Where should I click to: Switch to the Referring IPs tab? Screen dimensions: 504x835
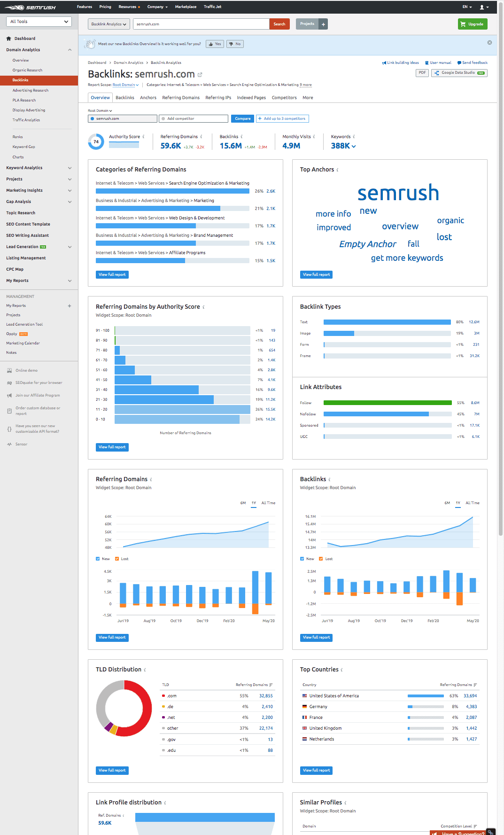tap(218, 98)
